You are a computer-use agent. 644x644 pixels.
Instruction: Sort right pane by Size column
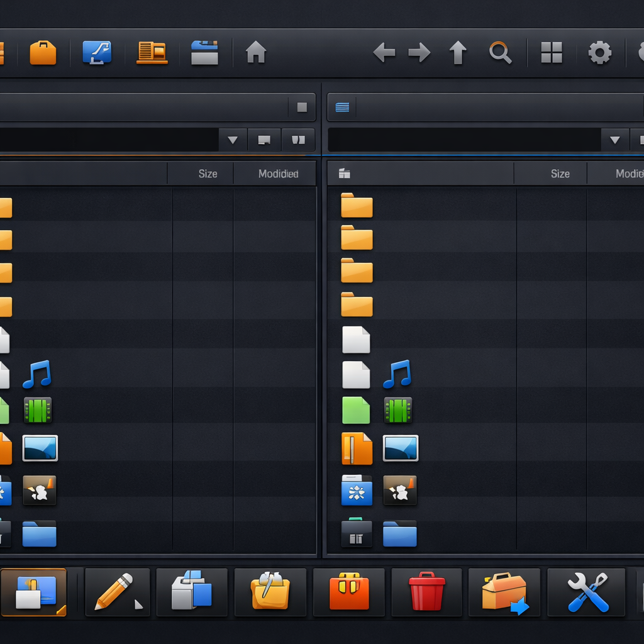click(x=560, y=174)
